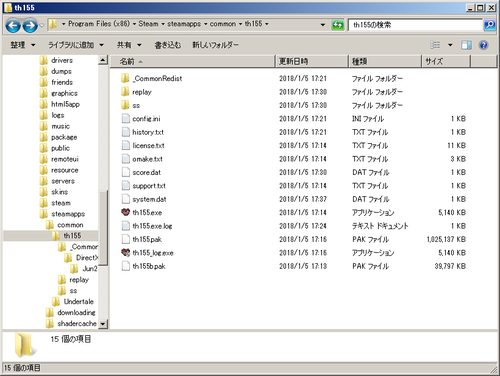Open ライブラリに追加 menu

(x=76, y=45)
